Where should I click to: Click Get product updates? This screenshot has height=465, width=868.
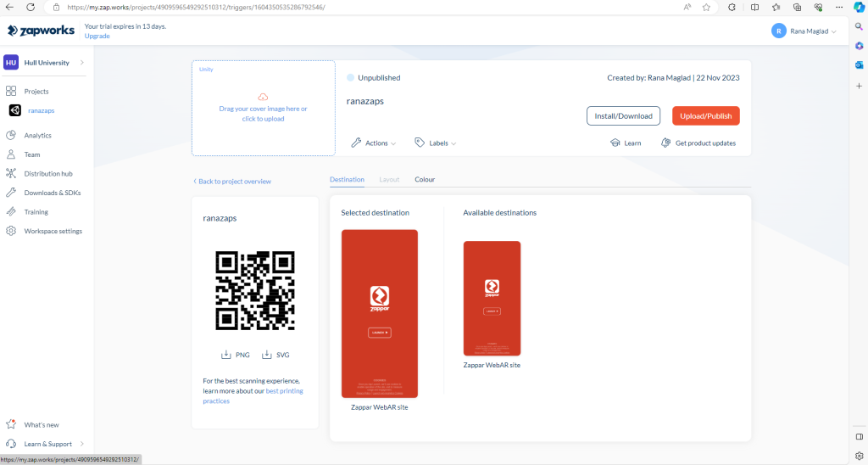tap(698, 143)
